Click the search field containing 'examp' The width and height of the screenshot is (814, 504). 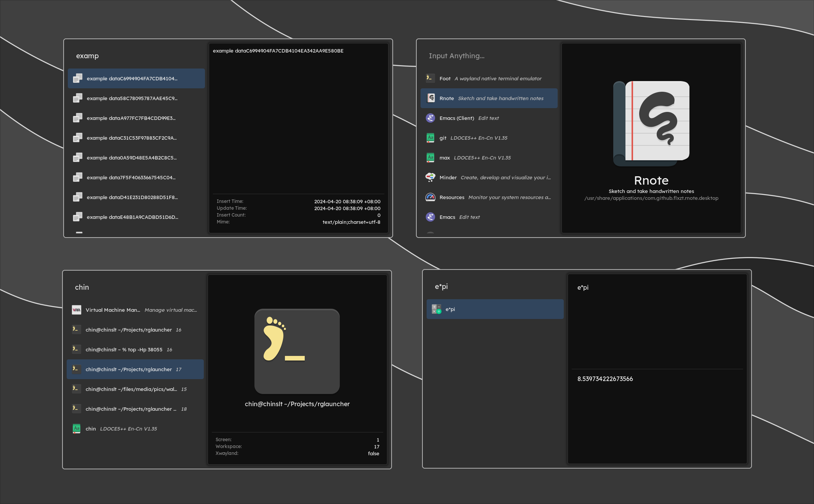[136, 56]
